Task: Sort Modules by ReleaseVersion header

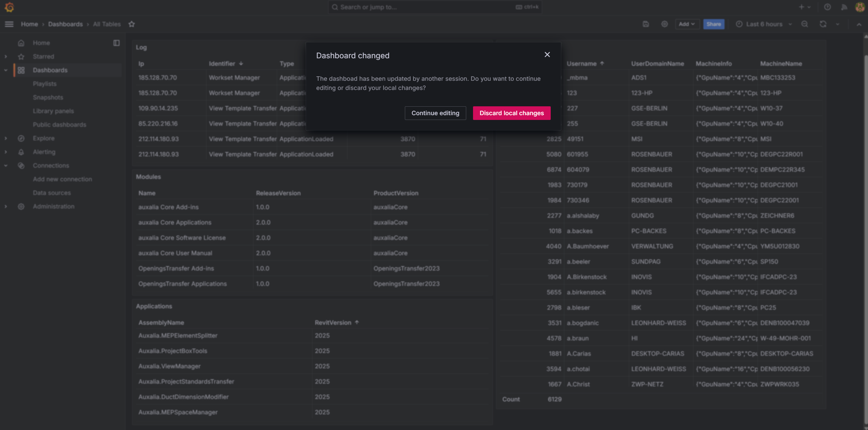Action: pos(278,193)
